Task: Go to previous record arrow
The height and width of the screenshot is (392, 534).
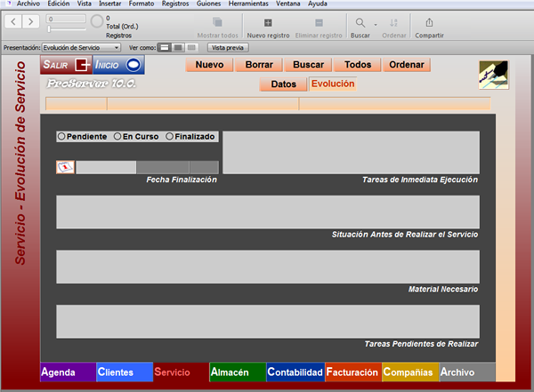Action: 13,21
